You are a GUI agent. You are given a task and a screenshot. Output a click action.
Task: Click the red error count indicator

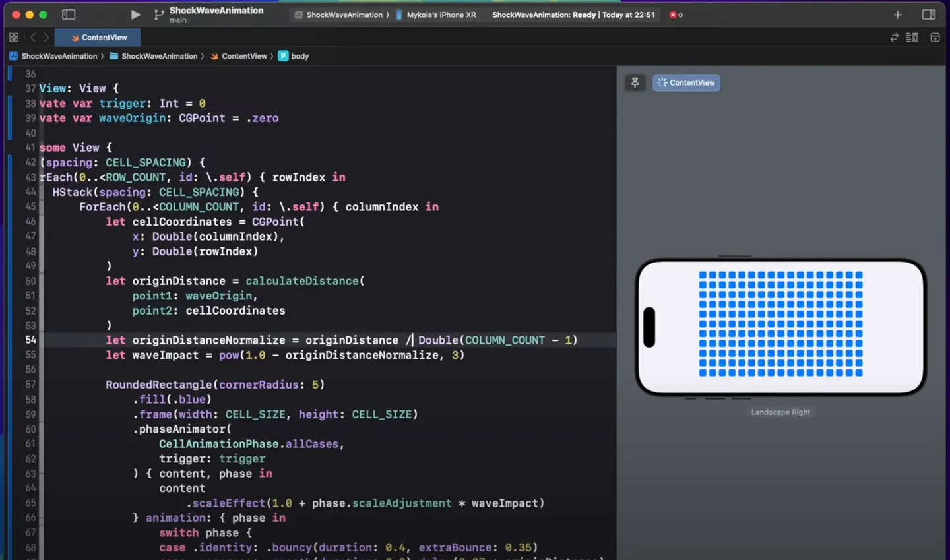pyautogui.click(x=676, y=15)
